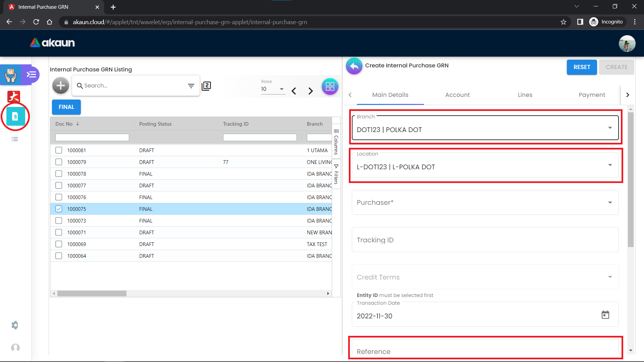The height and width of the screenshot is (362, 644).
Task: Click the calendar icon for Transaction Date
Action: [605, 315]
